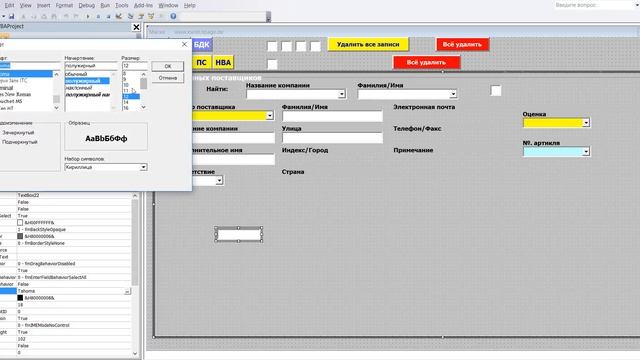Select larger lower red Всё удалить button
640x360 pixels.
(x=427, y=62)
